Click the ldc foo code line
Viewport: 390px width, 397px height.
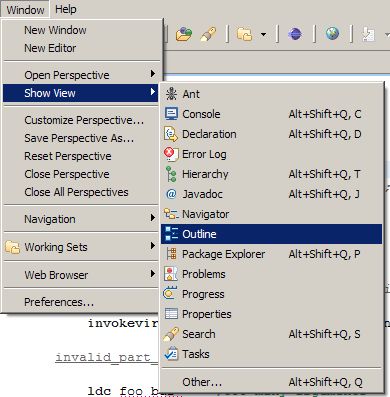[x=123, y=391]
